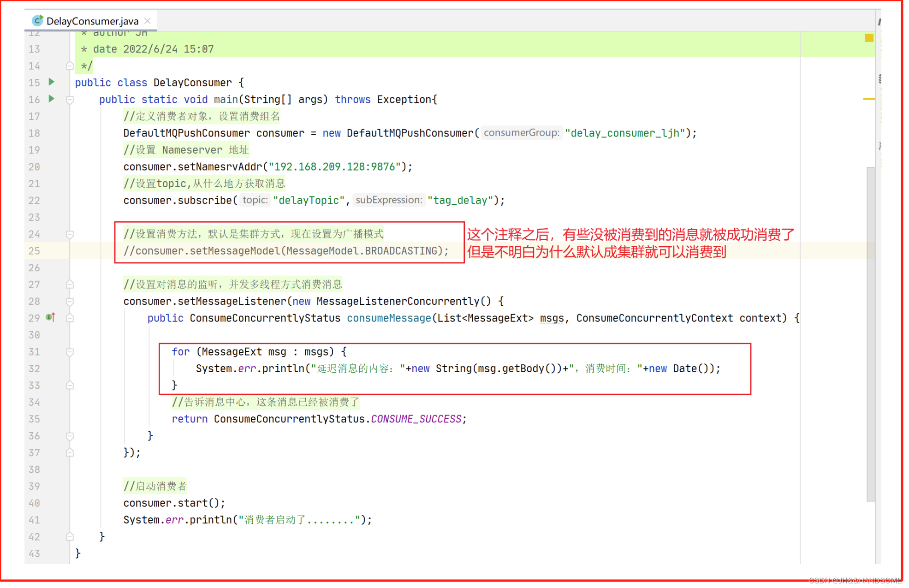Click the consumerGroup parameter hint
This screenshot has height=588, width=909.
click(521, 133)
